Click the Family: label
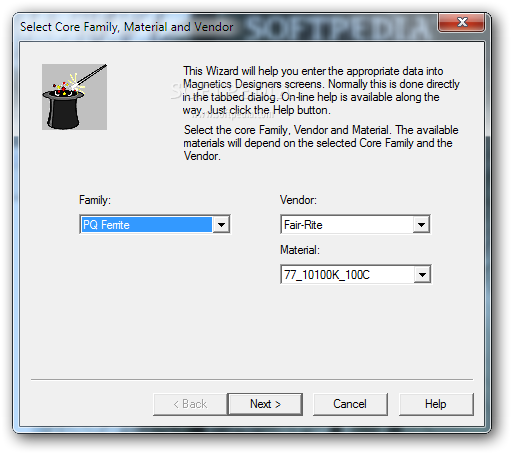 (95, 200)
